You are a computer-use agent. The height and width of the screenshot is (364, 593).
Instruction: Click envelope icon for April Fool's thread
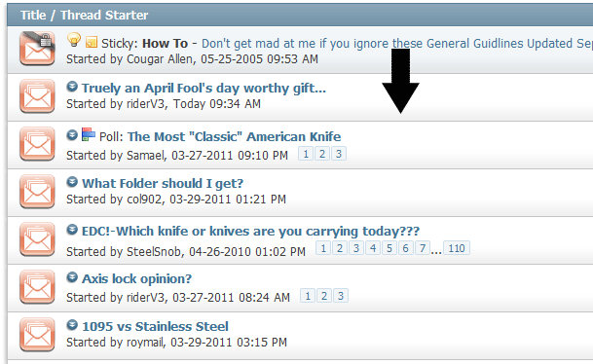pyautogui.click(x=37, y=96)
